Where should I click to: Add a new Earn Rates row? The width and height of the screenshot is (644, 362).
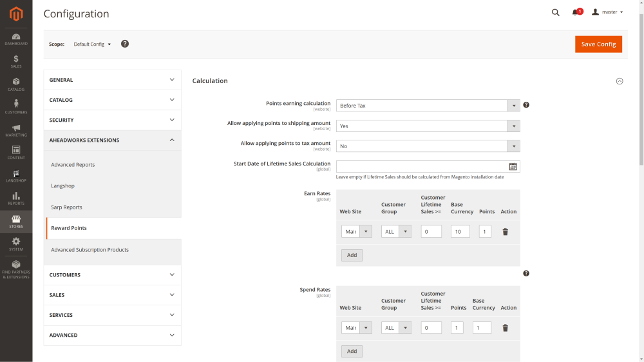352,255
